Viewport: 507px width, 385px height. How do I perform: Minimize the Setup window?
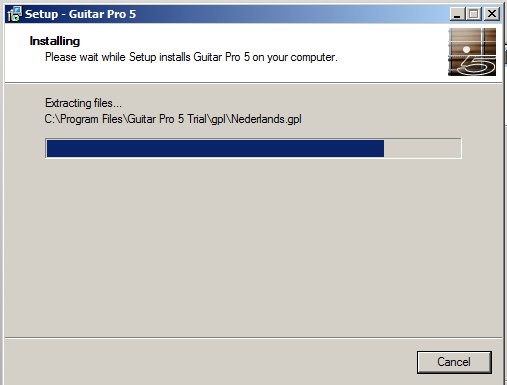457,14
